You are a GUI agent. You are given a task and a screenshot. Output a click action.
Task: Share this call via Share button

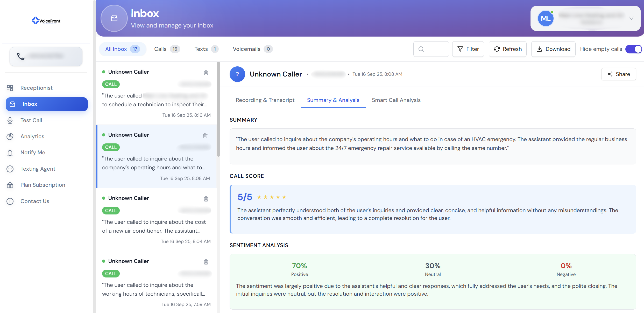pos(619,74)
